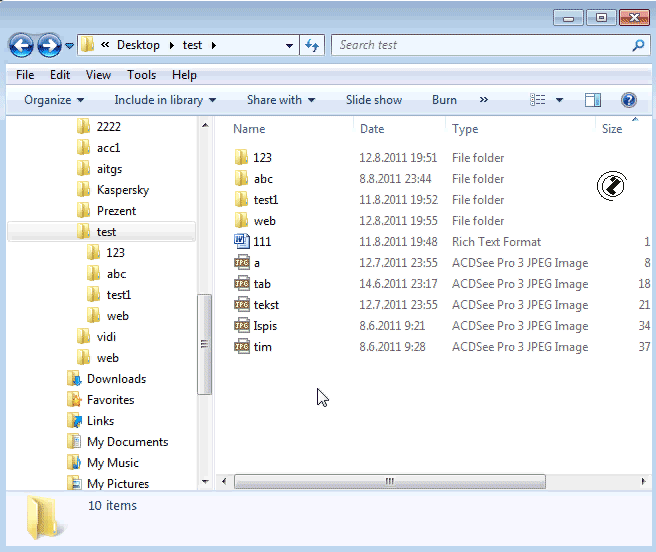Expand the view options dropdown arrow

[559, 100]
